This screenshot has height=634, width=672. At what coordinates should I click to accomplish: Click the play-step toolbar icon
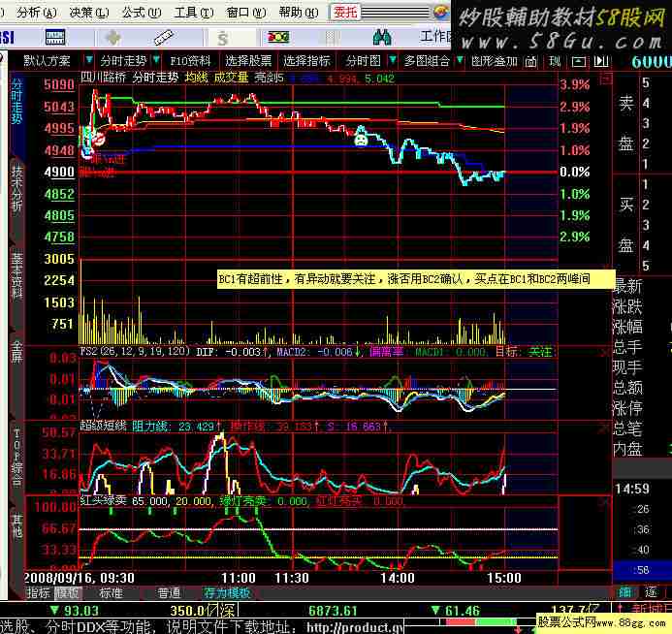601,61
